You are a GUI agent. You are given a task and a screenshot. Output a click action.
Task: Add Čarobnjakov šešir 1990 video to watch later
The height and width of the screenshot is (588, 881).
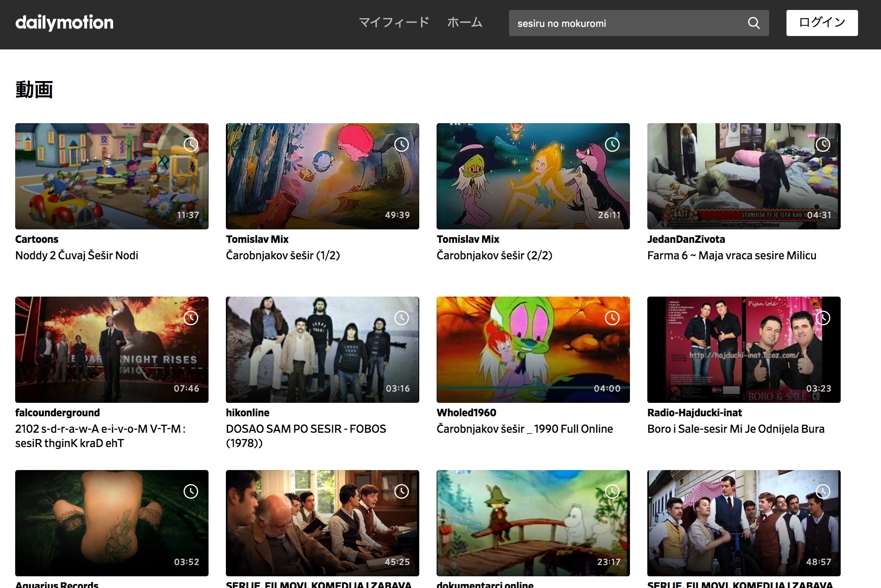(612, 318)
